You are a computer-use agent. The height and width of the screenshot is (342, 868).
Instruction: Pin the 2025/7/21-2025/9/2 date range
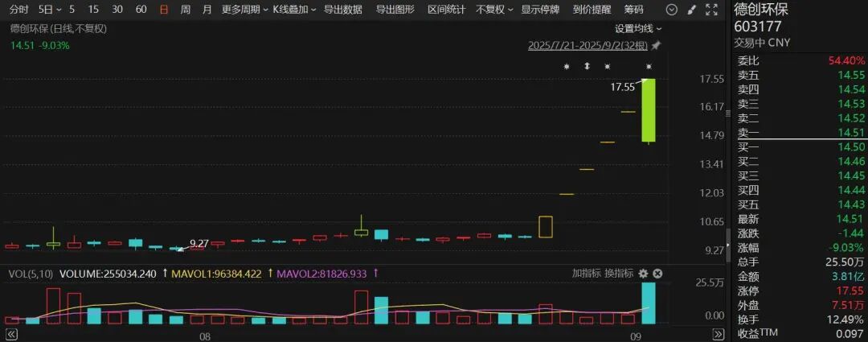[657, 45]
